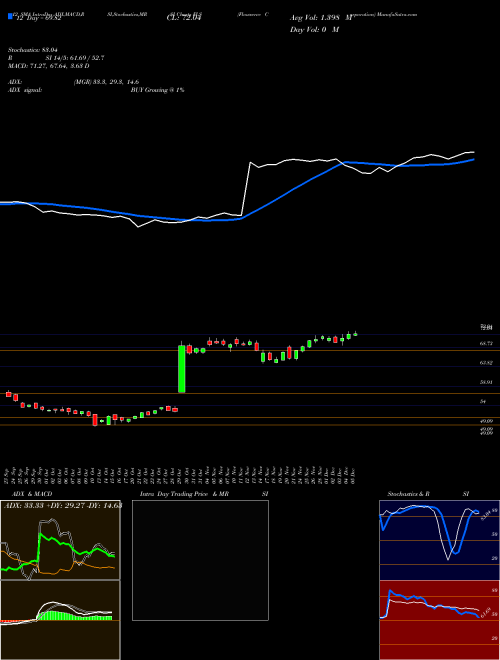500x660 pixels.
Task: Select the '12 Day = 69.82' SMA label
Action: click(x=39, y=18)
